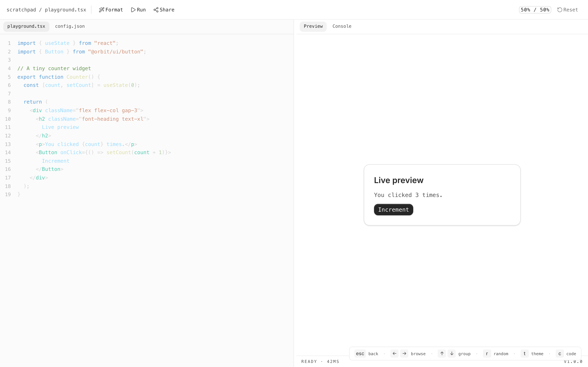
Task: Open the Console tab
Action: click(342, 26)
